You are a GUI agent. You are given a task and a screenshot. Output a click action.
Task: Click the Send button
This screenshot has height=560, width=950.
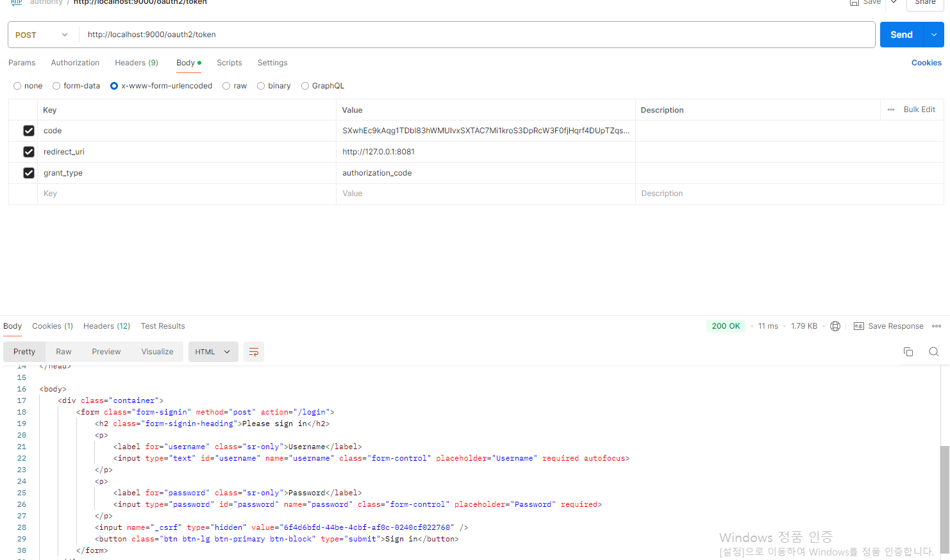tap(901, 35)
